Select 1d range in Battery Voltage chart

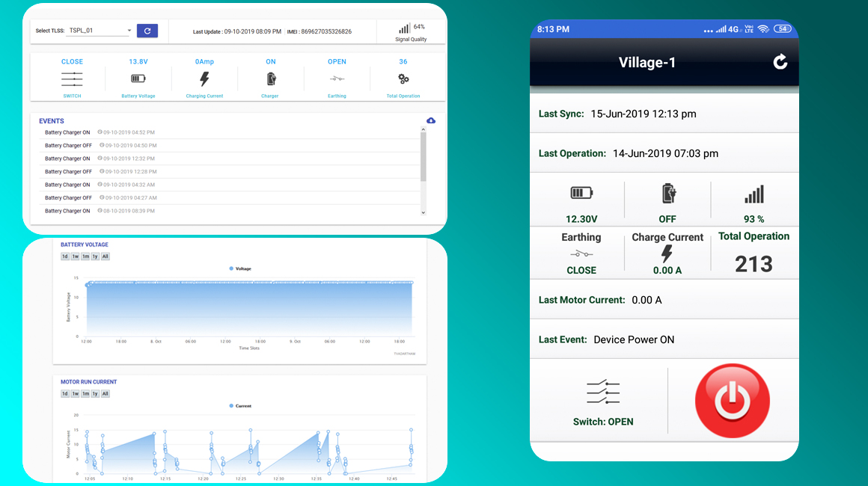pyautogui.click(x=65, y=256)
